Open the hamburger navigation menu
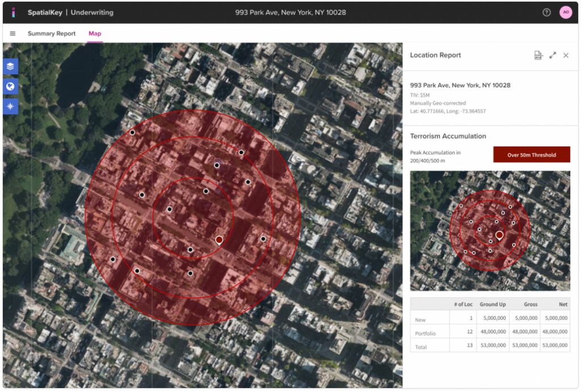The image size is (581, 392). point(12,33)
